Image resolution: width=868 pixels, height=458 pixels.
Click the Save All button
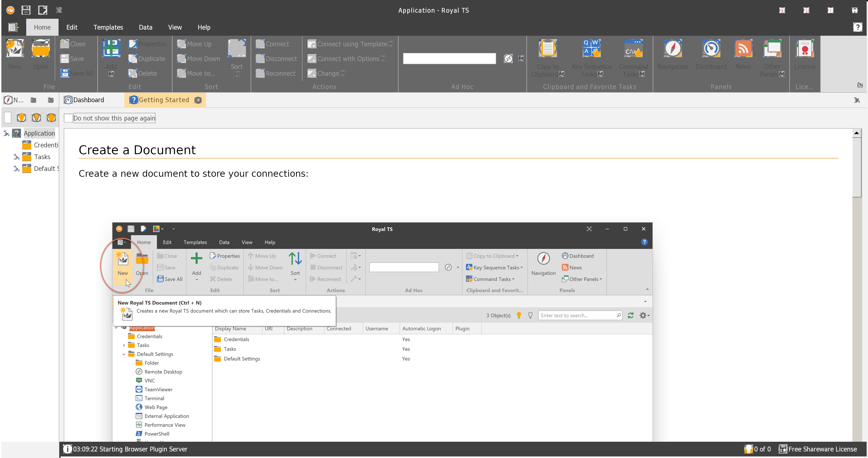click(x=76, y=73)
